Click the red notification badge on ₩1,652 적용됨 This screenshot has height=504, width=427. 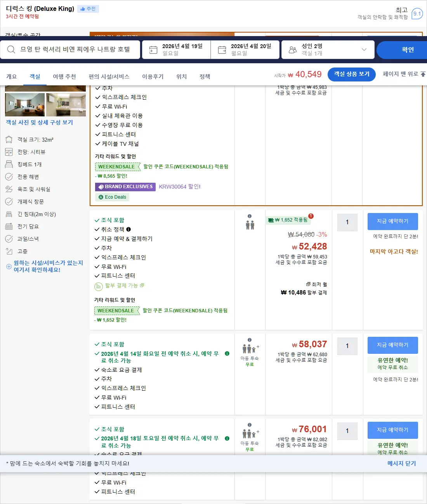coord(311,216)
